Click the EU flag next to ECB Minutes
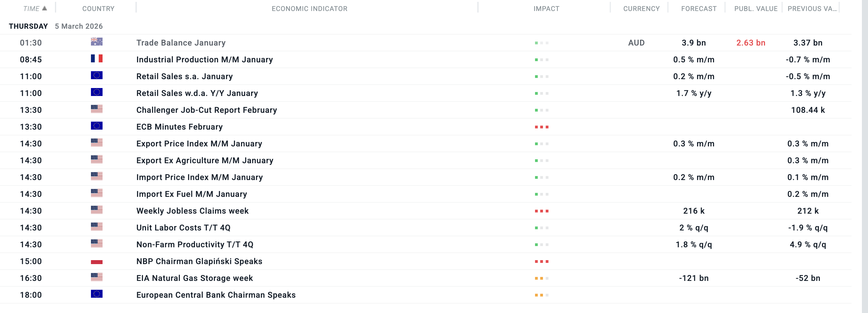 97,126
